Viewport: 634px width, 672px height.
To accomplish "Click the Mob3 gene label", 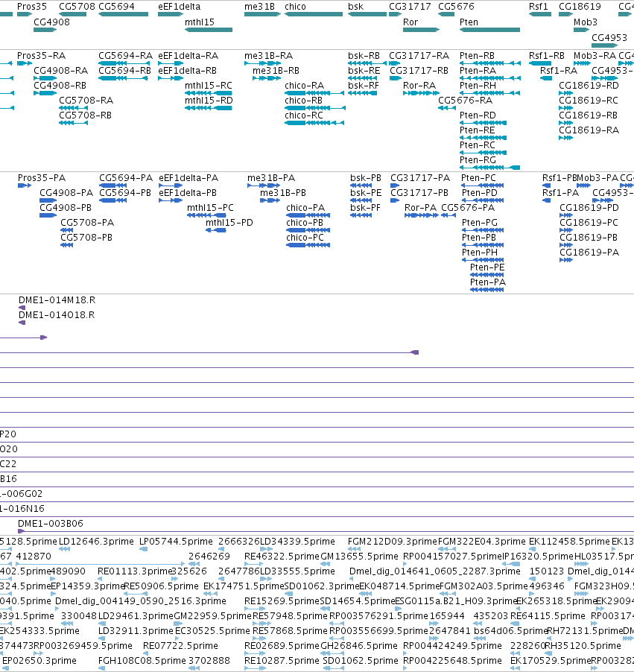I will click(x=585, y=22).
